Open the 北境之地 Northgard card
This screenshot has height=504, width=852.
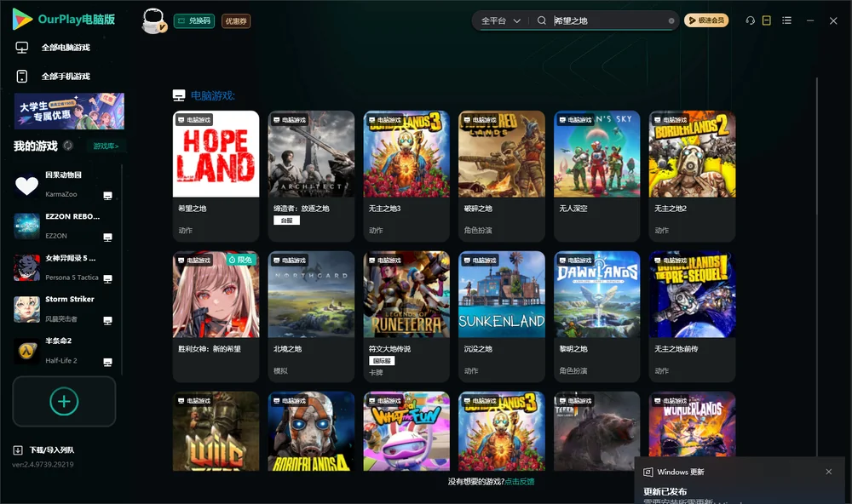tap(311, 317)
